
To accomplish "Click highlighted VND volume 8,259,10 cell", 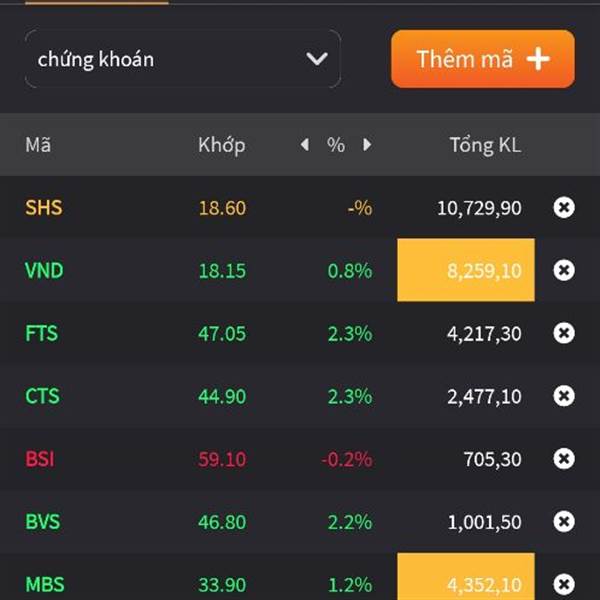I will [x=466, y=270].
